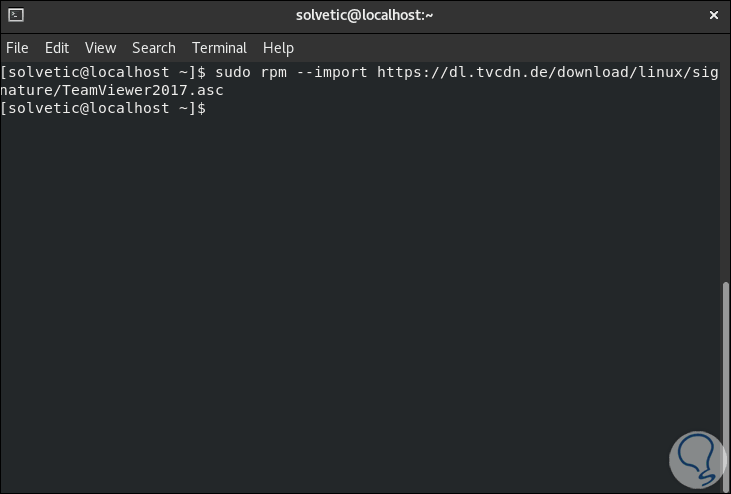731x494 pixels.
Task: Close the terminal window
Action: [714, 15]
